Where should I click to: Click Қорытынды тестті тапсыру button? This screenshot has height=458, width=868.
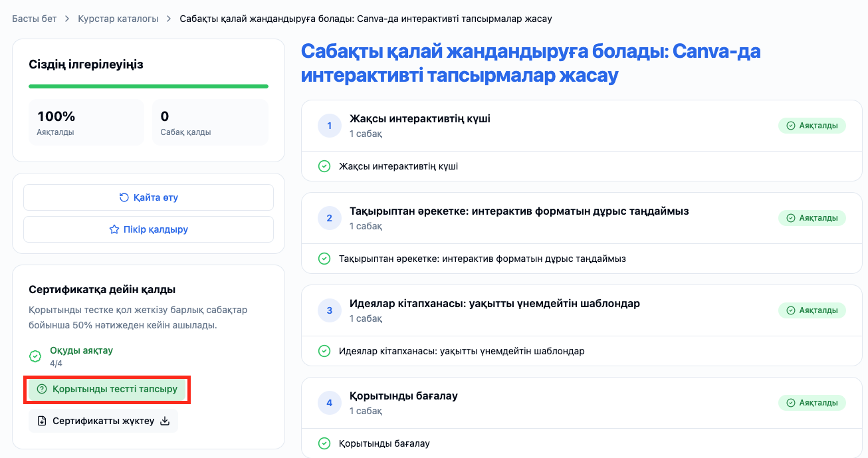pos(107,389)
